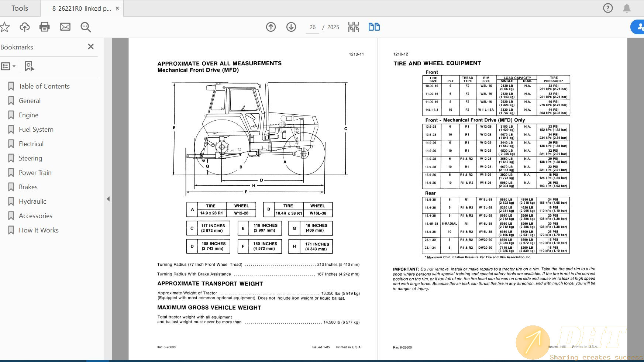Viewport: 644px width, 362px height.
Task: Open the bookmark options dropdown arrow
Action: (x=14, y=66)
